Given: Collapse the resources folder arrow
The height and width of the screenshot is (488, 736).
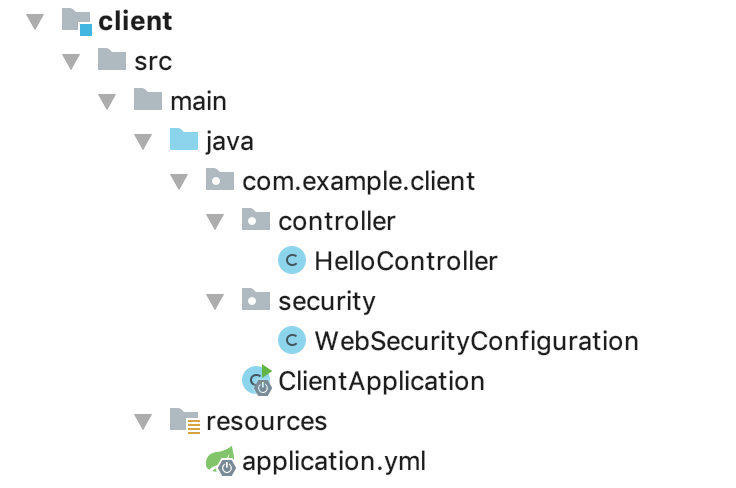Looking at the screenshot, I should pos(143,421).
